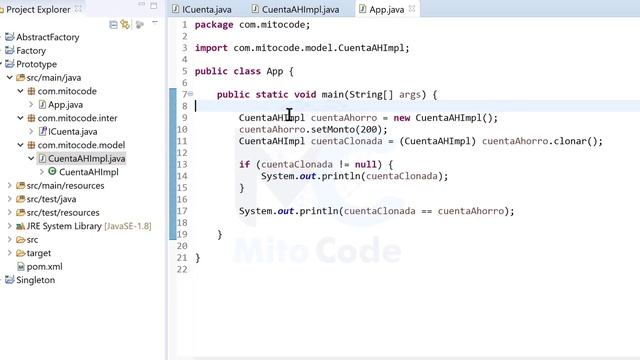Click the AbstractFactory project icon
The width and height of the screenshot is (640, 360).
tap(10, 37)
